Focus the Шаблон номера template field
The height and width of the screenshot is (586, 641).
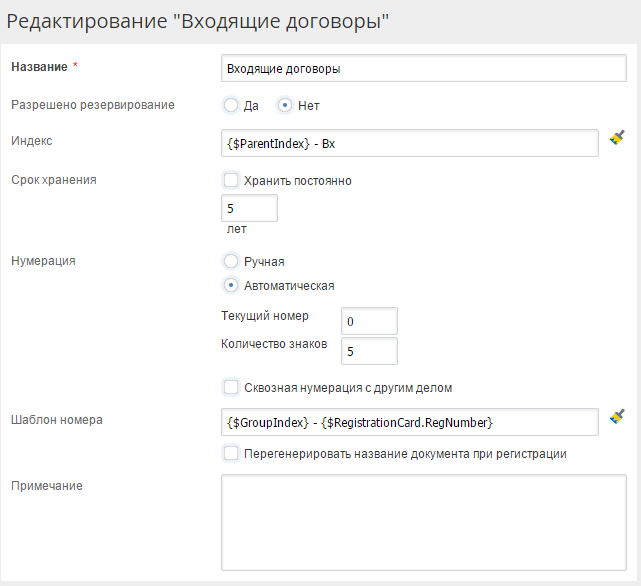408,422
